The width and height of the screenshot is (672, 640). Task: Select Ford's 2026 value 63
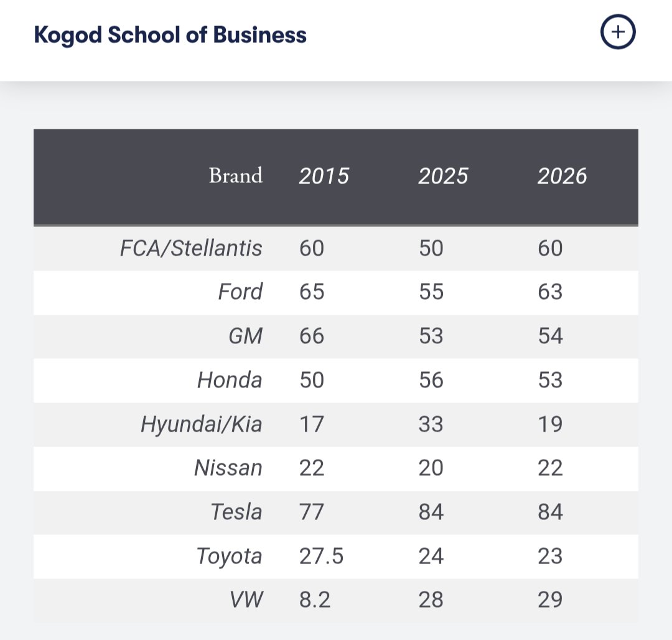[x=550, y=292]
